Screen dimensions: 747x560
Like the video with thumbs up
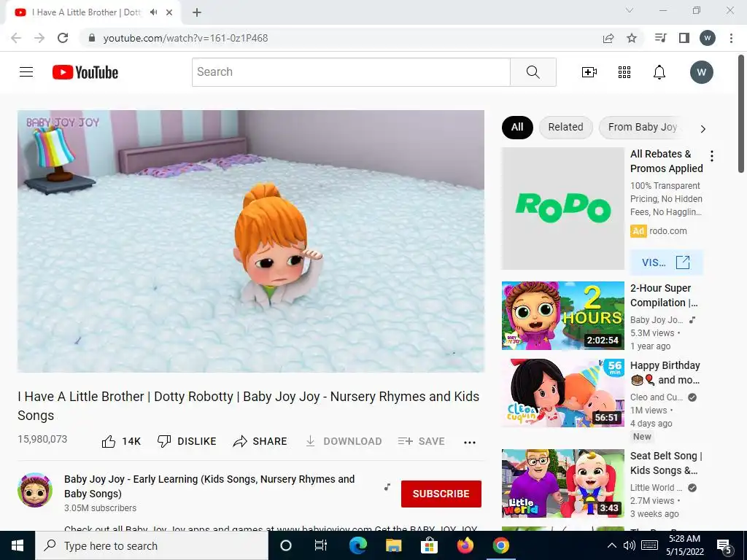[x=121, y=441]
